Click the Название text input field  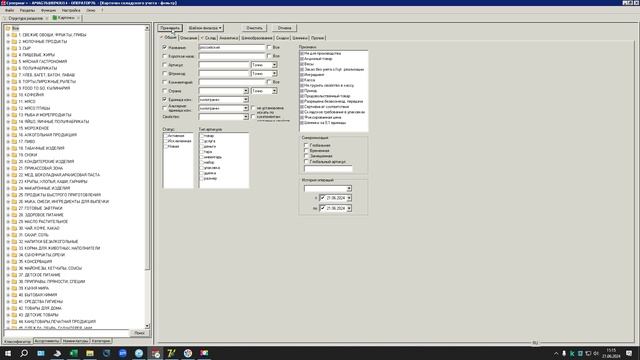coord(232,47)
